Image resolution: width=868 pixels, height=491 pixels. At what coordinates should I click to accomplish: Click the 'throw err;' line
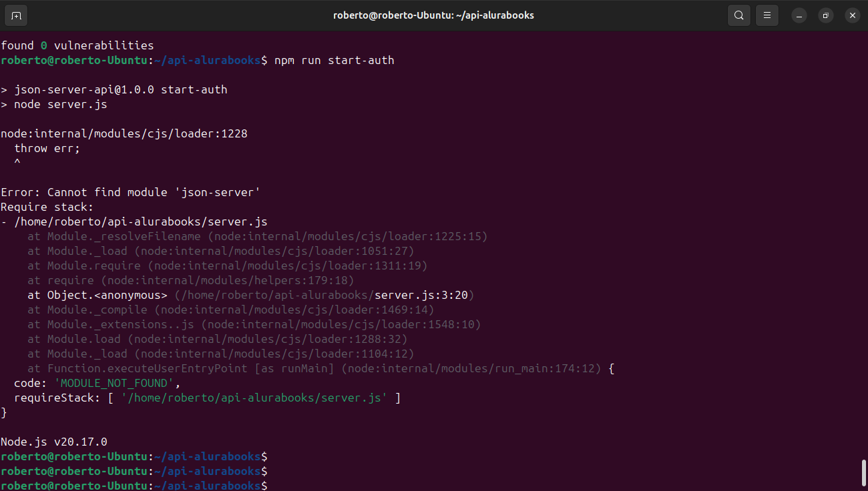[x=47, y=148]
